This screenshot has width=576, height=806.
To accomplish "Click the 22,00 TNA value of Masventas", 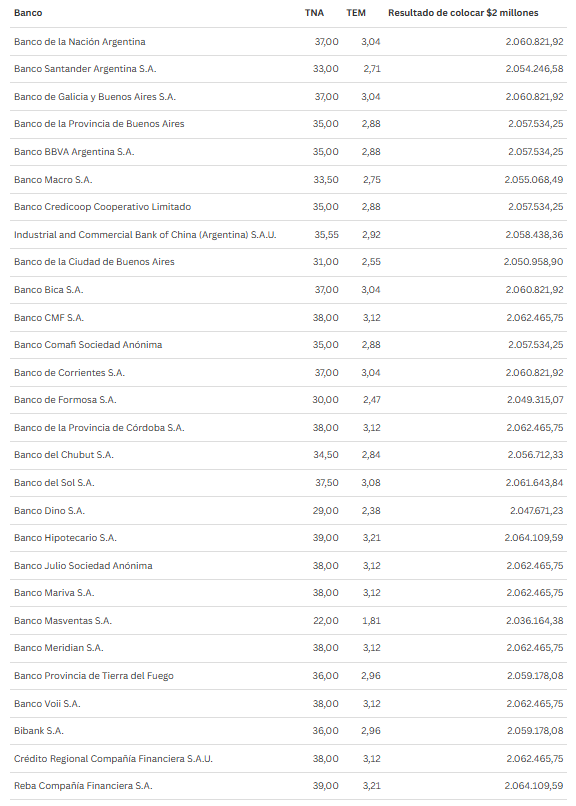I will tap(326, 620).
